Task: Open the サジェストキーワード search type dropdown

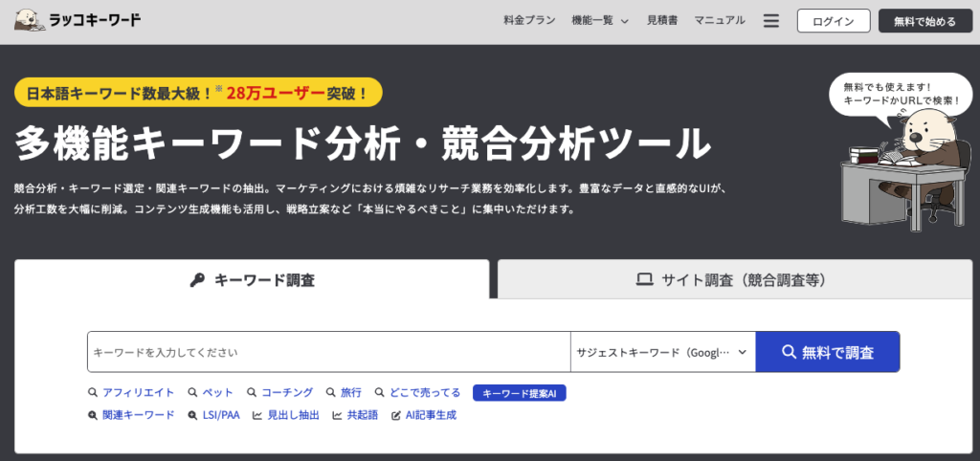Action: (662, 352)
